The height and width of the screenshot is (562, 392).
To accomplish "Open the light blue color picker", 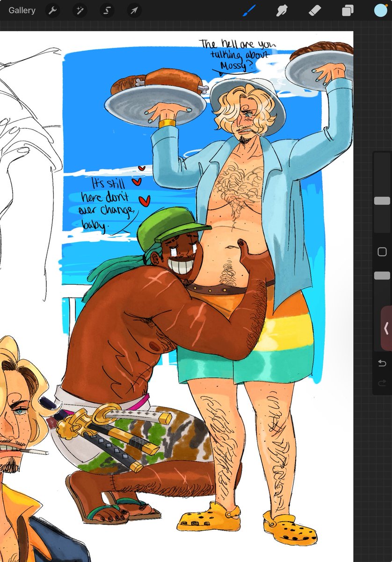I will pyautogui.click(x=380, y=10).
